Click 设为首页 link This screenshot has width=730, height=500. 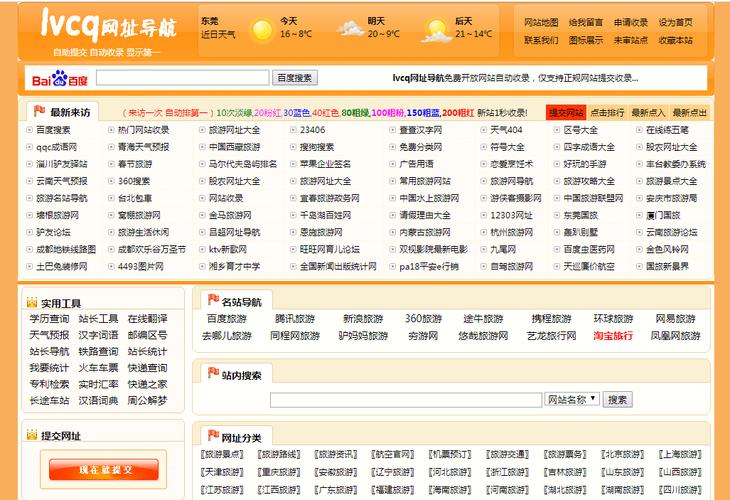click(x=675, y=22)
